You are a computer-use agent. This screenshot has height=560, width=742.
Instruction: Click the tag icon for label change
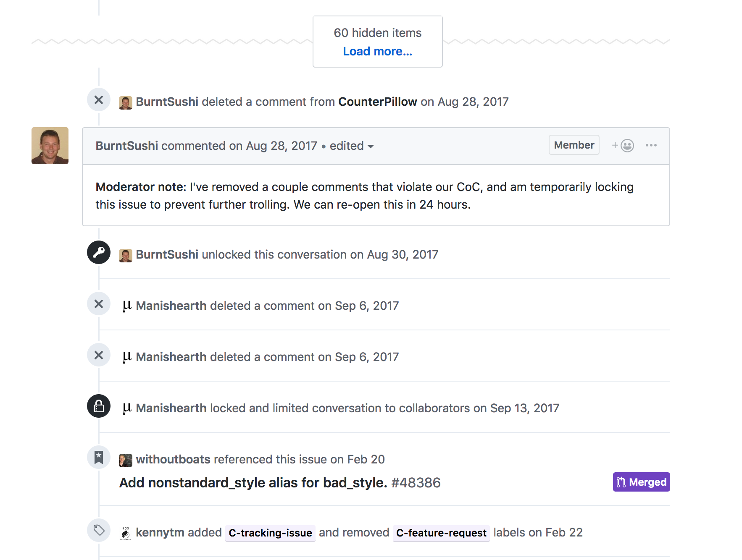click(99, 530)
